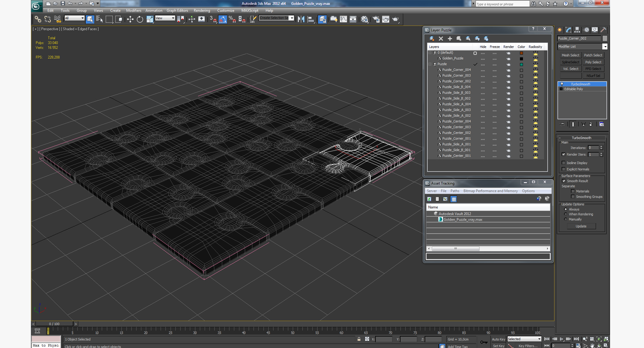Add selected objects to layer plus icon
The width and height of the screenshot is (644, 348).
tap(450, 39)
